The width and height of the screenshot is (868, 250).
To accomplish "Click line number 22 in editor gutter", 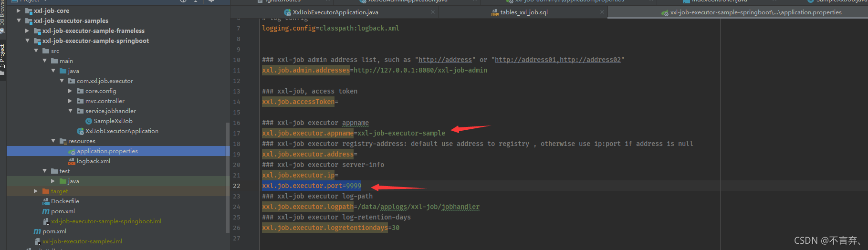I will click(237, 186).
